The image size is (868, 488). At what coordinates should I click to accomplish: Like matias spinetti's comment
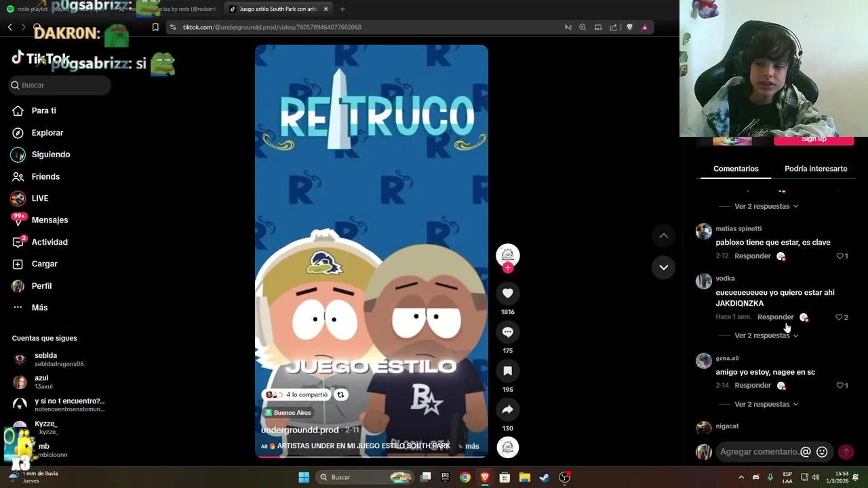(x=840, y=256)
